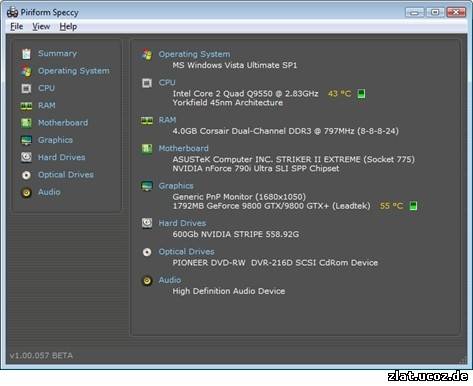The height and width of the screenshot is (386, 473).
Task: Click the text MS Windows Vista Ultimate SP1
Action: coord(235,65)
